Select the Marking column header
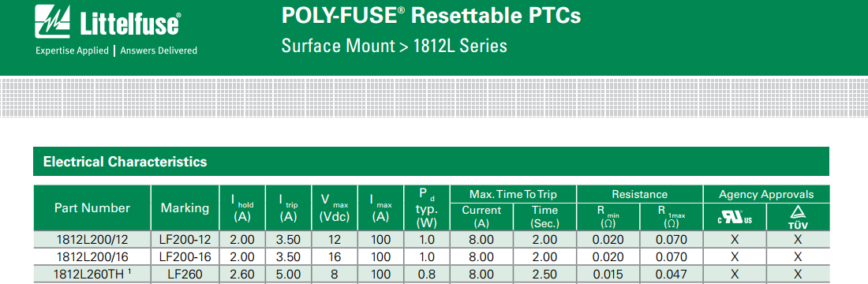The image size is (868, 284). tap(185, 208)
